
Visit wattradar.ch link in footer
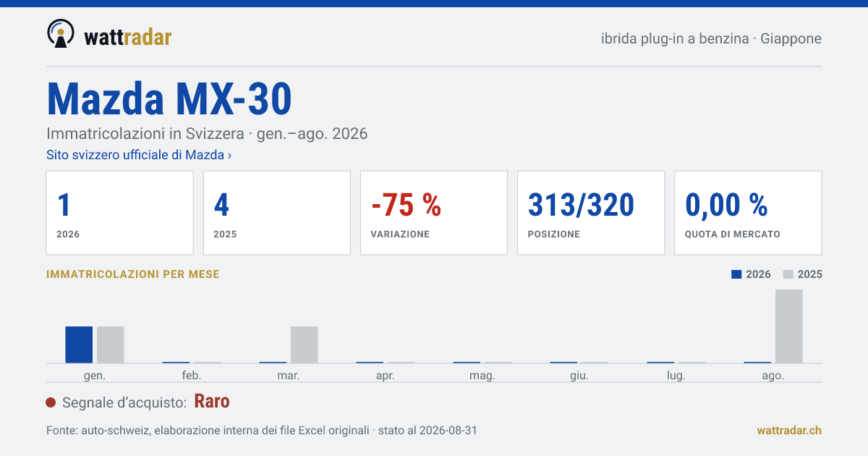pyautogui.click(x=789, y=430)
